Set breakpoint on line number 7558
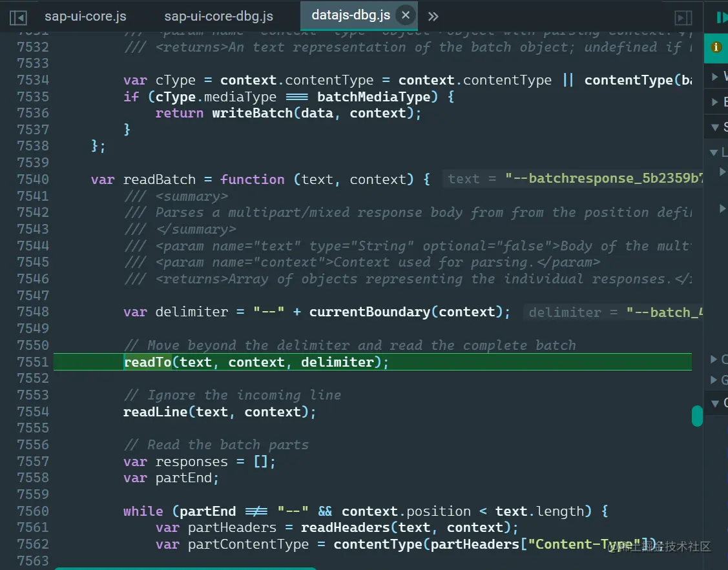The height and width of the screenshot is (570, 728). pos(33,477)
